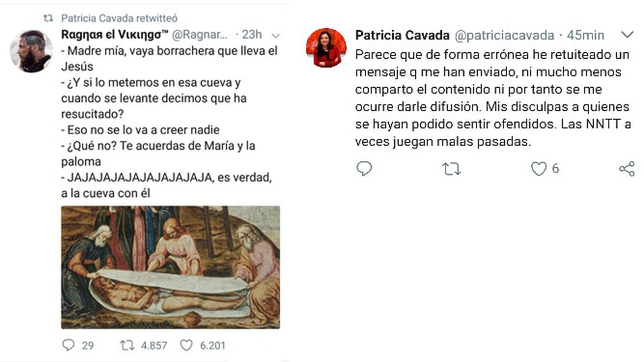This screenshot has width=644, height=362.
Task: Open the dropdown menu on Patricia Cavada's tweet
Action: [626, 35]
